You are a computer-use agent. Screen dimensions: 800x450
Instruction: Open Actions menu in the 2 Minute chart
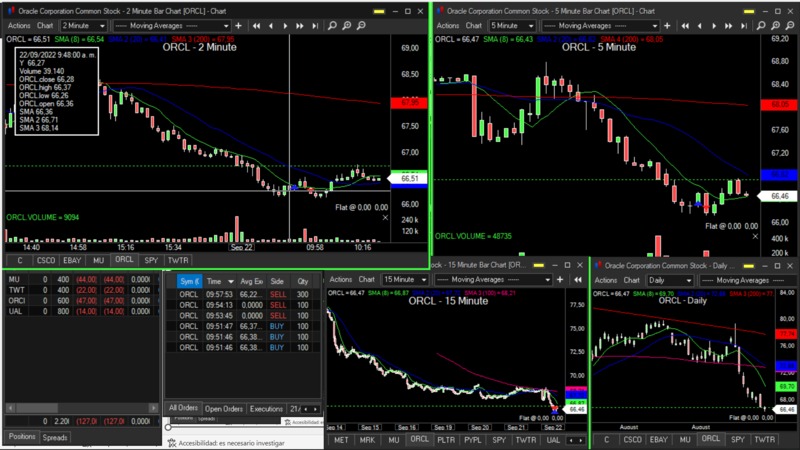[17, 25]
